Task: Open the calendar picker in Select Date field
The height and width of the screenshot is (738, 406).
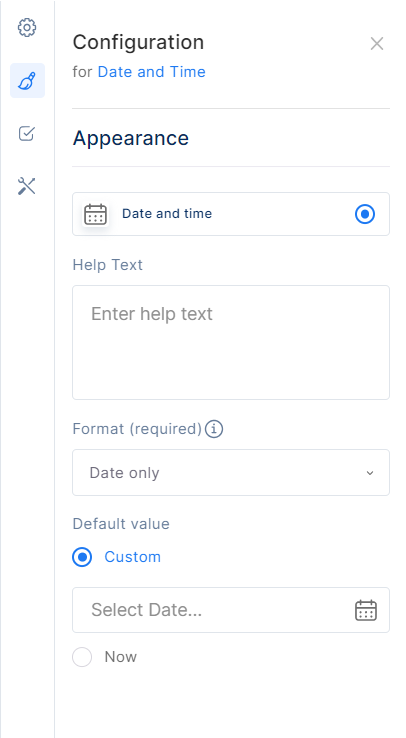Action: pos(366,610)
